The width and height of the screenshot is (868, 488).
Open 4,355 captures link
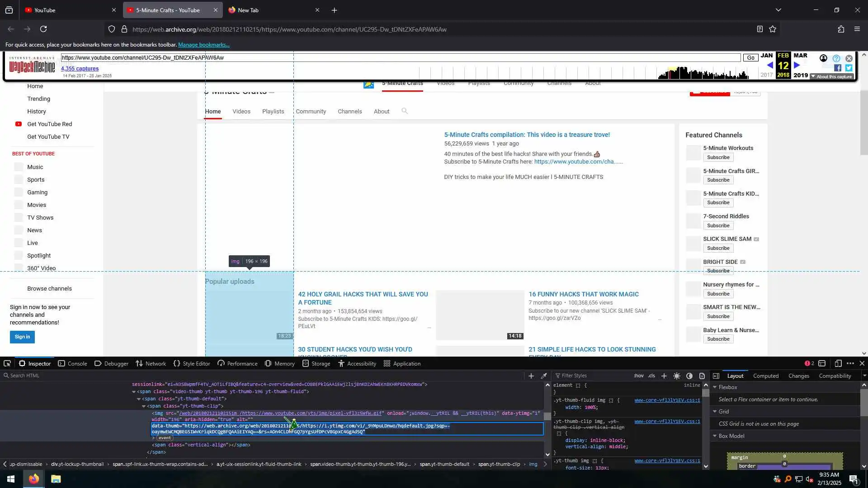click(x=80, y=69)
